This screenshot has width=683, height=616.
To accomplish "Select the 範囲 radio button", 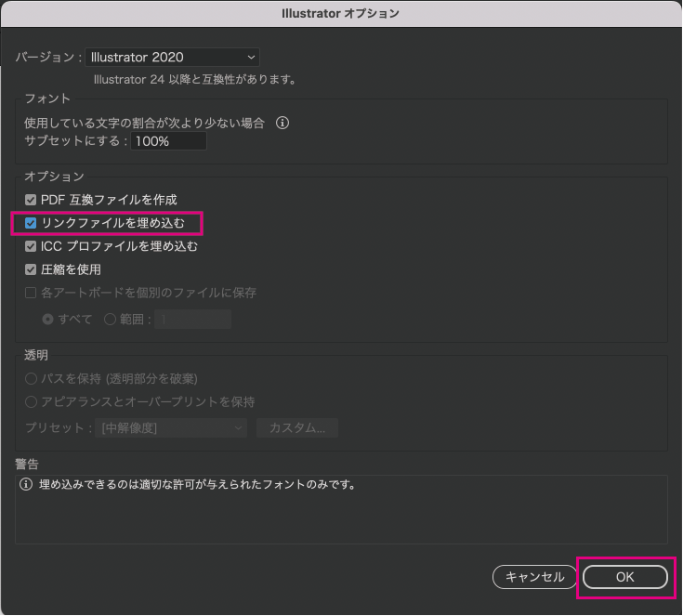I will 110,320.
